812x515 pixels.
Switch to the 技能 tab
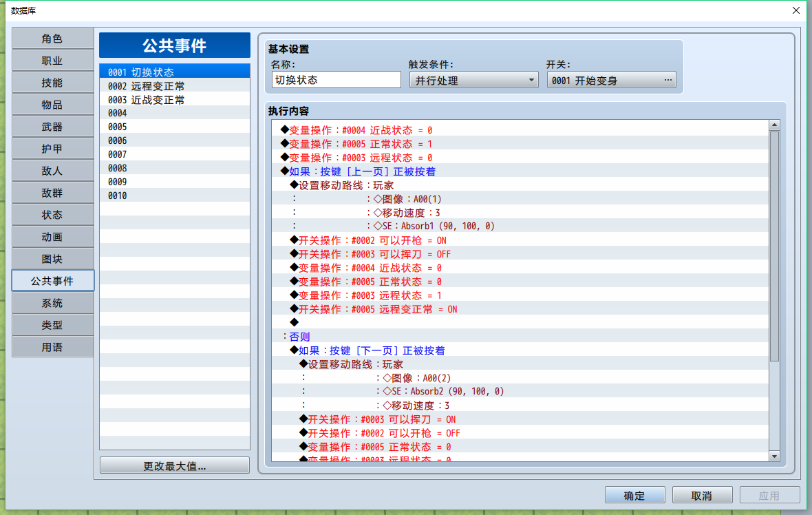click(53, 83)
